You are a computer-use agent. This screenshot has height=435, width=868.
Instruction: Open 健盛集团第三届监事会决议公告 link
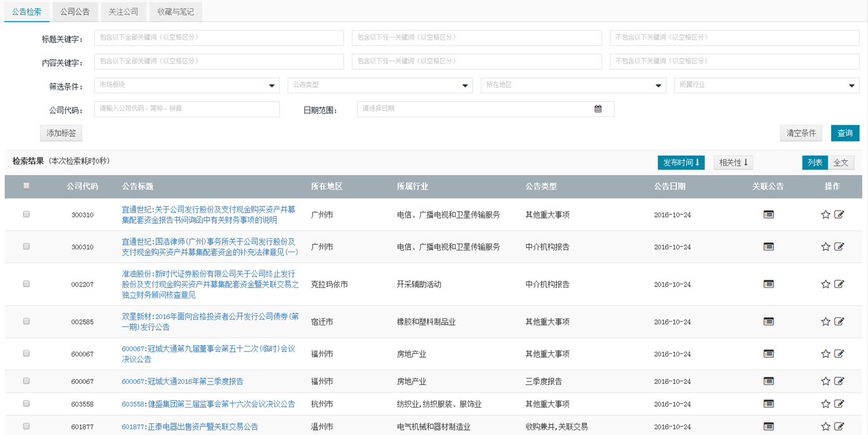(208, 404)
